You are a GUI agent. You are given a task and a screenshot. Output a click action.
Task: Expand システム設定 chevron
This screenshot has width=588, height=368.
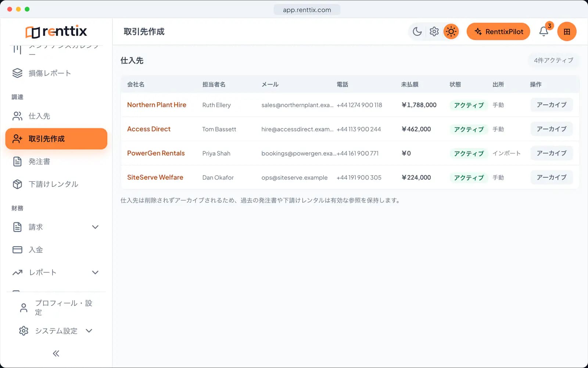tap(89, 331)
